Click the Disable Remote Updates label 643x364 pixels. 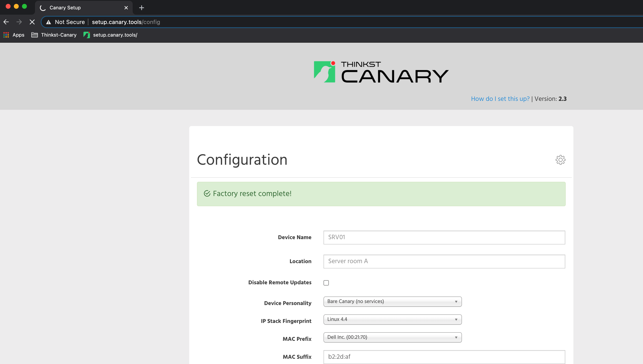(x=280, y=282)
